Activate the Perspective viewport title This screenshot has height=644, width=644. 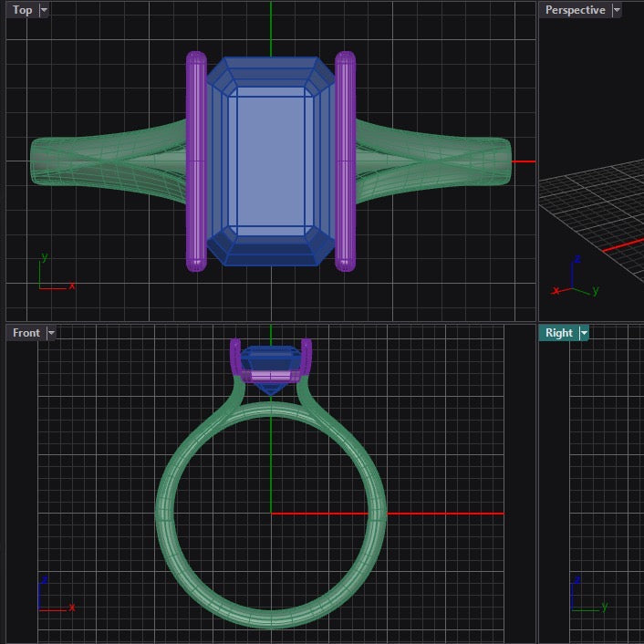point(575,10)
